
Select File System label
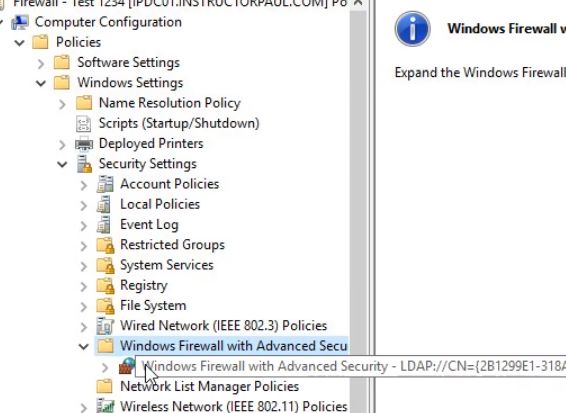[153, 306]
